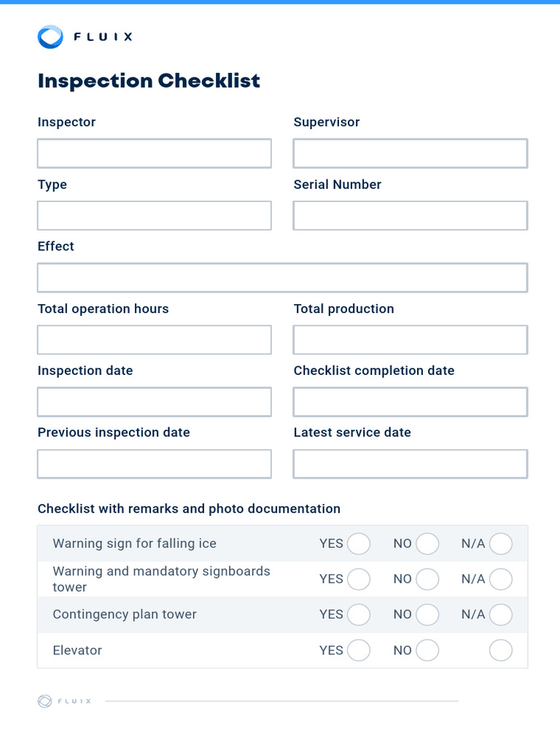This screenshot has width=560, height=747.
Task: Activate the Effect input field
Action: point(282,278)
